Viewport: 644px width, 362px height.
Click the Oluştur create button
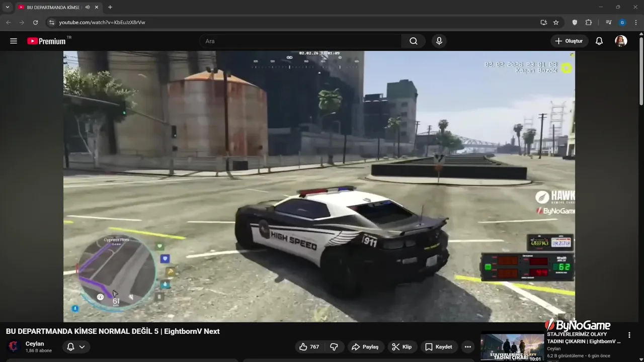(570, 41)
